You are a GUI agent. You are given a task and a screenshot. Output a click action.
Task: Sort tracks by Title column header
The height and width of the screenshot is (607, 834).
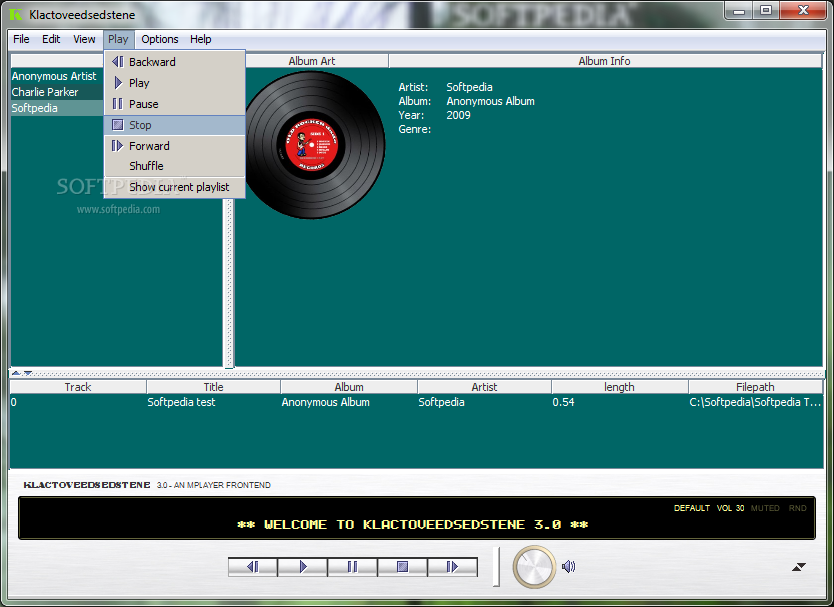coord(213,387)
